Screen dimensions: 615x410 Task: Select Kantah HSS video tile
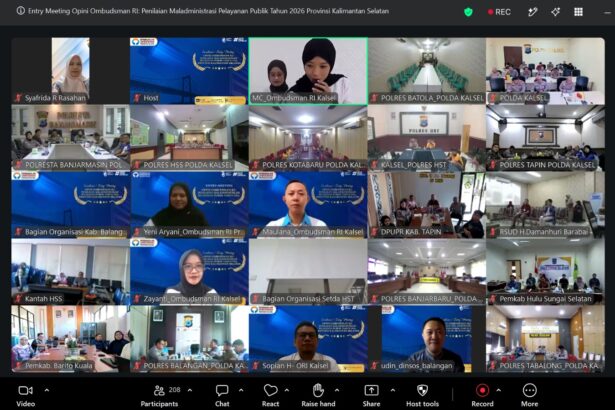click(x=71, y=272)
